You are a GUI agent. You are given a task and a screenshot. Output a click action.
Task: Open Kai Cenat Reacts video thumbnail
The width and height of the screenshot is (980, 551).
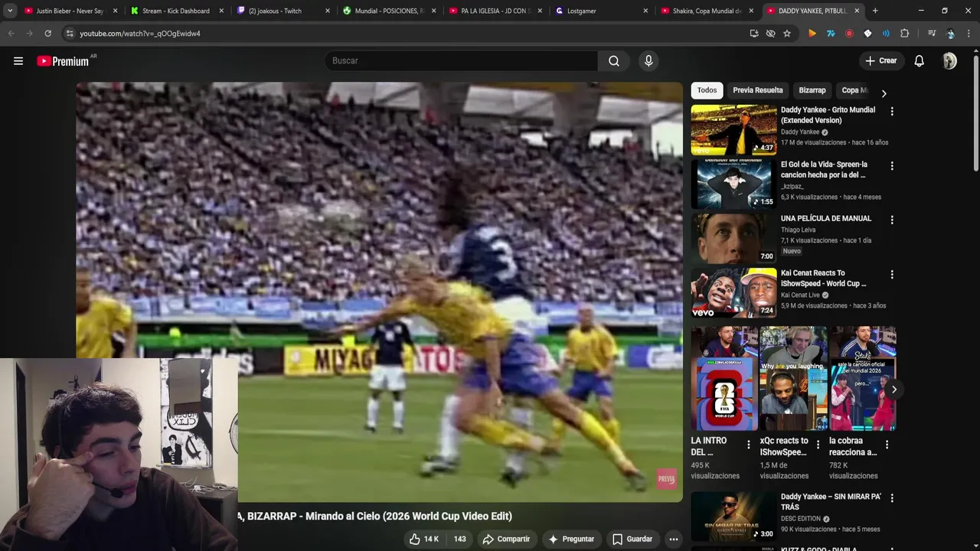[733, 293]
